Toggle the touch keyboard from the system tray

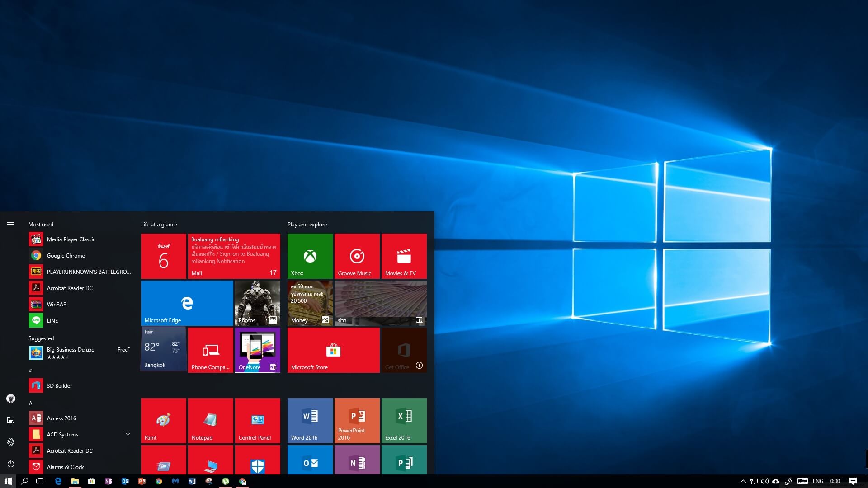pyautogui.click(x=802, y=481)
